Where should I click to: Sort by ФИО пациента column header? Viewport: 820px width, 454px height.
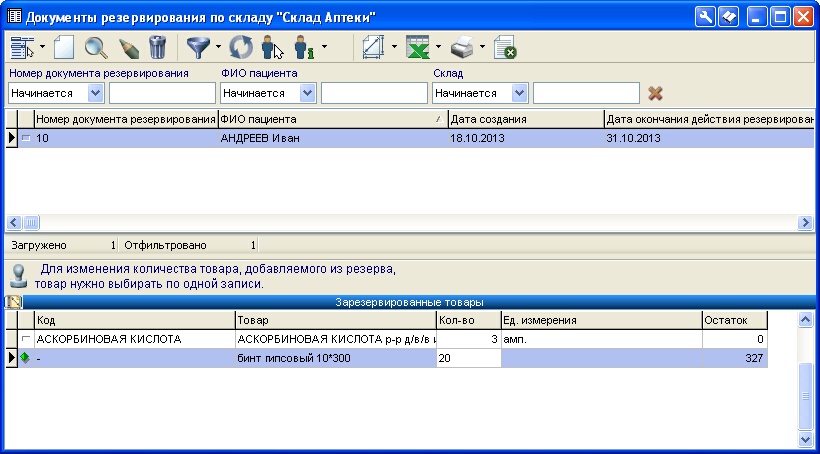click(x=333, y=119)
